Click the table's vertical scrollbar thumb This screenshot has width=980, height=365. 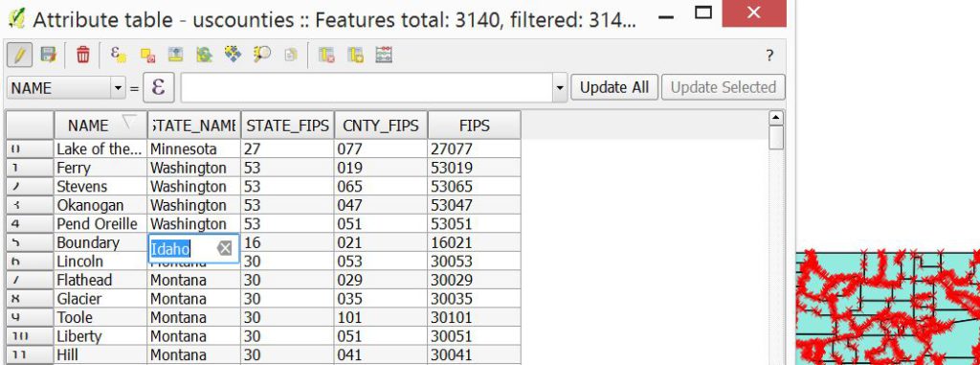tap(776, 138)
